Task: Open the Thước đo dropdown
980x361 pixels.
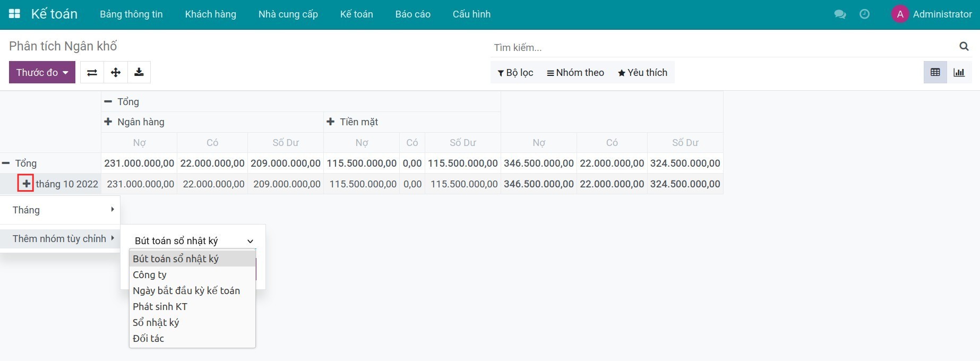Action: pyautogui.click(x=42, y=72)
